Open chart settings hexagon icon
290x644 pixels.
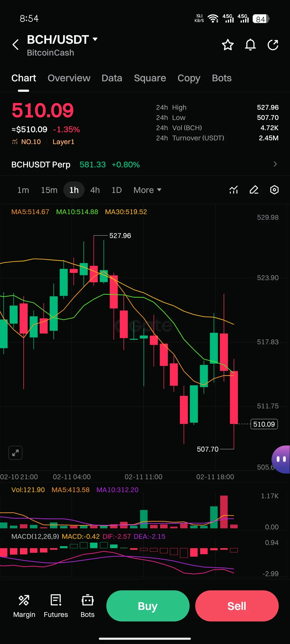(274, 190)
